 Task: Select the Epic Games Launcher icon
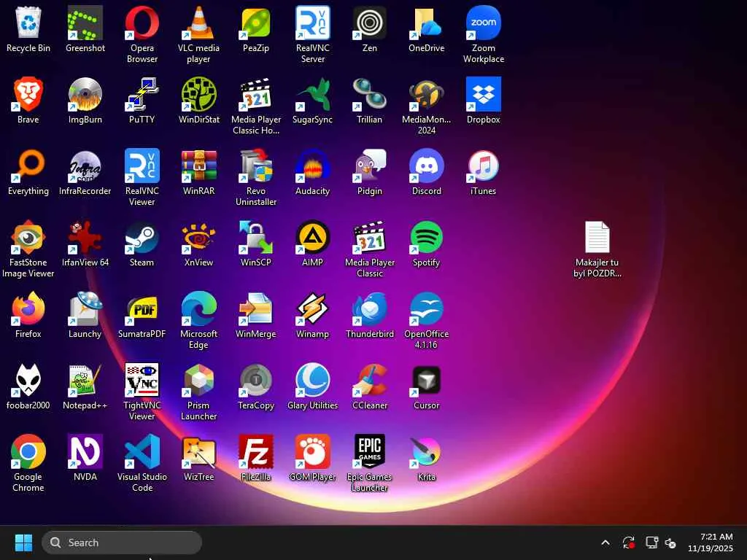click(x=370, y=453)
